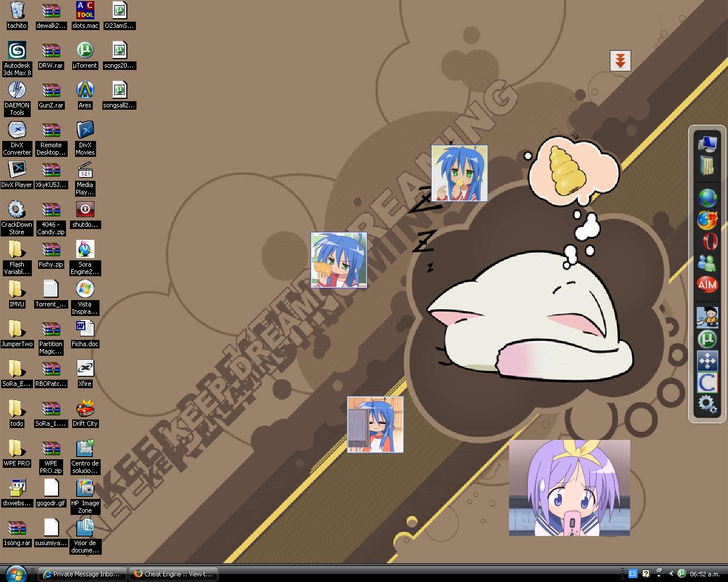Launch Firefox from the side dock

708,219
